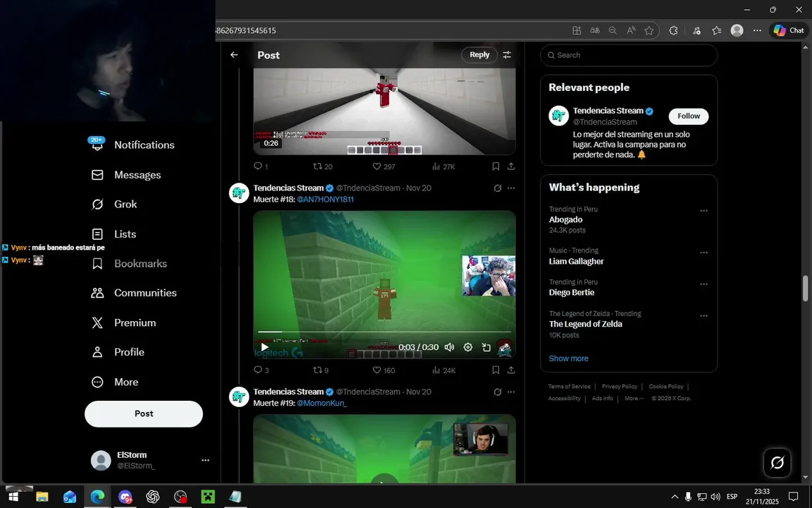Open Grok explain icon on Muerte #19 post
812x508 pixels.
tap(497, 392)
